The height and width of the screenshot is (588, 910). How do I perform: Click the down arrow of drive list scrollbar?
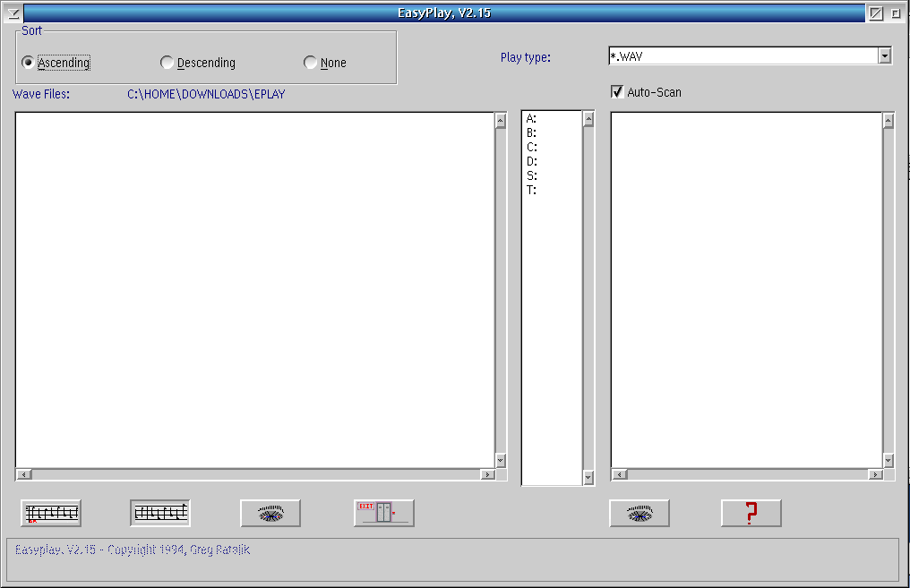tap(588, 478)
